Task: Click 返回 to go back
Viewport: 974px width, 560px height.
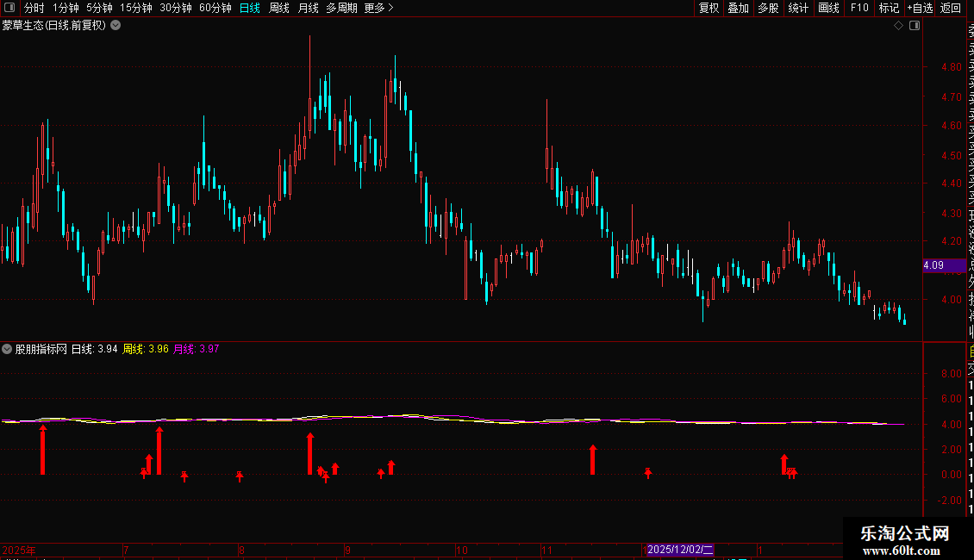Action: 951,8
